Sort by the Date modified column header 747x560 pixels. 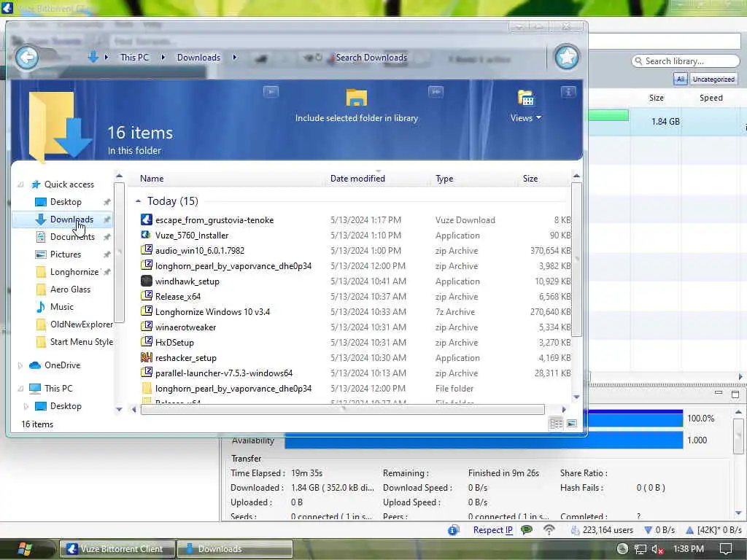click(357, 179)
